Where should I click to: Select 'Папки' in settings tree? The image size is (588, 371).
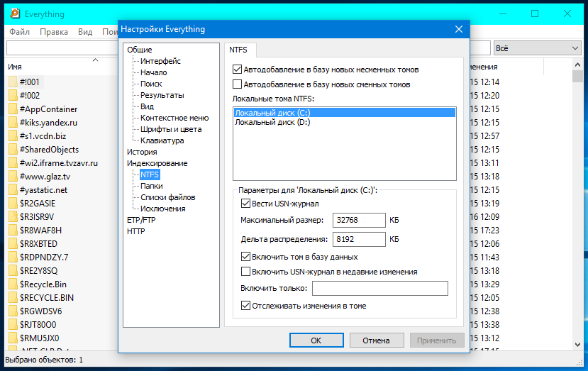pyautogui.click(x=152, y=186)
